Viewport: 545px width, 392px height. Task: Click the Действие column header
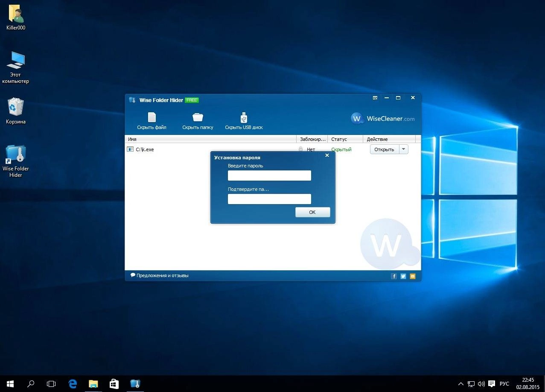point(389,139)
